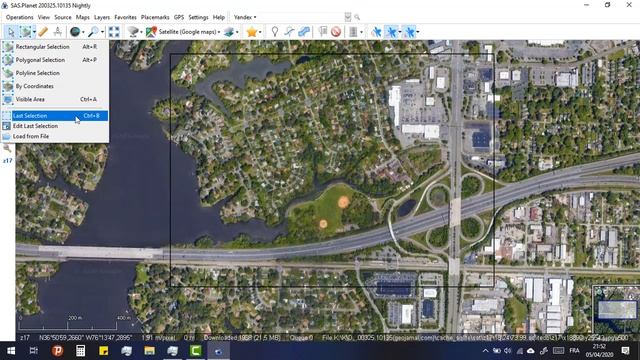
Task: Click the search magnifier next to Yandex field
Action: click(357, 17)
